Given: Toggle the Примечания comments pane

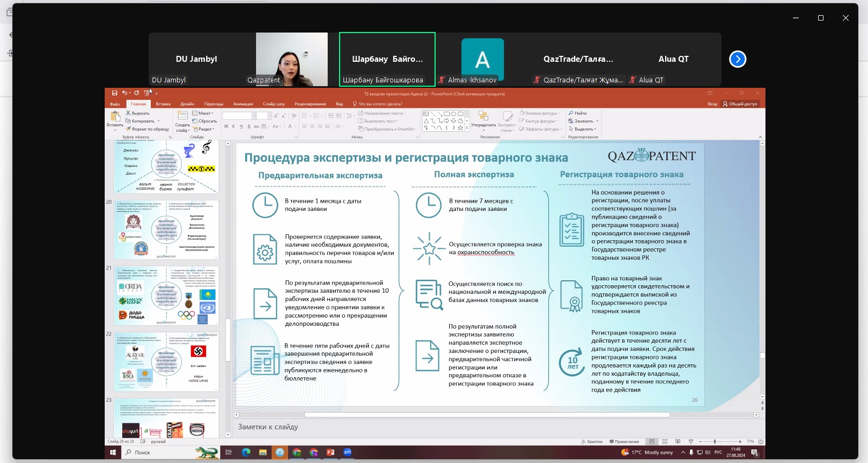Looking at the screenshot, I should [x=624, y=442].
